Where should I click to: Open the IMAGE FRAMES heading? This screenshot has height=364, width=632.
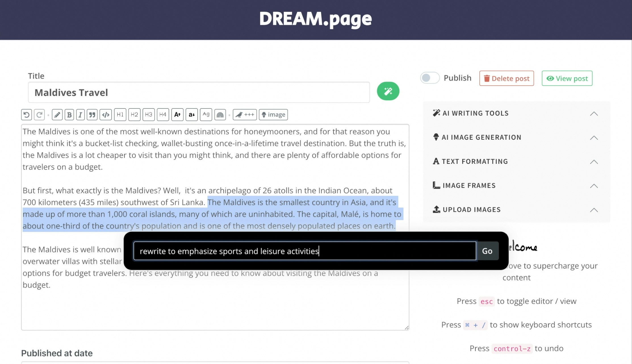469,186
